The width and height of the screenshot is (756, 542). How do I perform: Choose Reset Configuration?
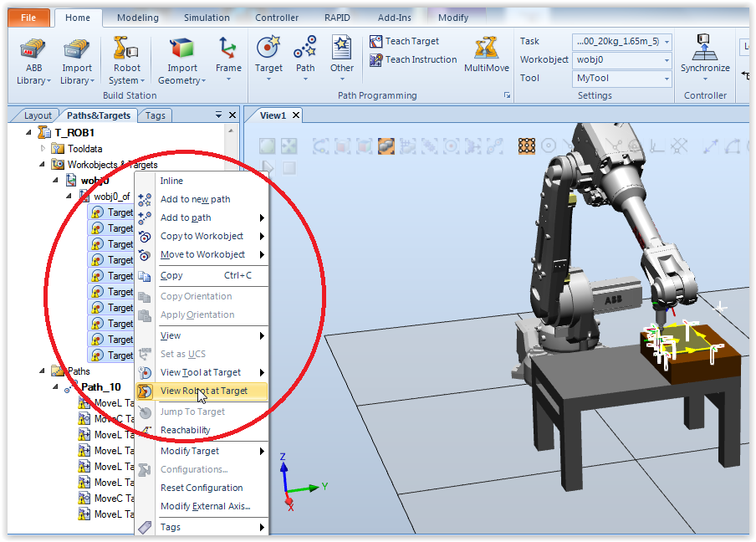coord(202,488)
